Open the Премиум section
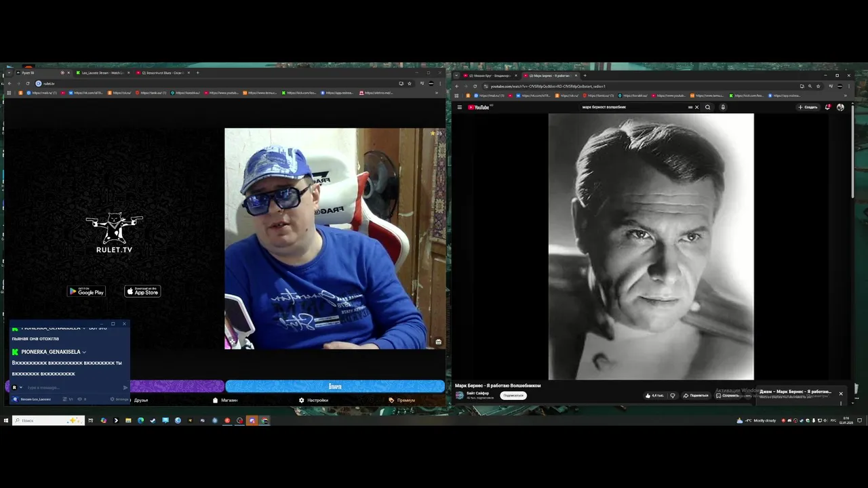Image resolution: width=868 pixels, height=488 pixels. pyautogui.click(x=402, y=400)
